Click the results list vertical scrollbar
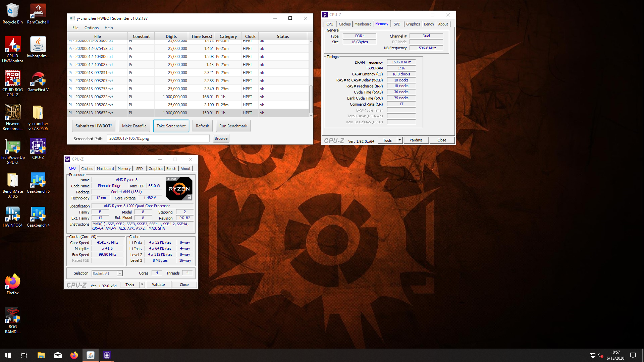The width and height of the screenshot is (644, 362). [311, 99]
